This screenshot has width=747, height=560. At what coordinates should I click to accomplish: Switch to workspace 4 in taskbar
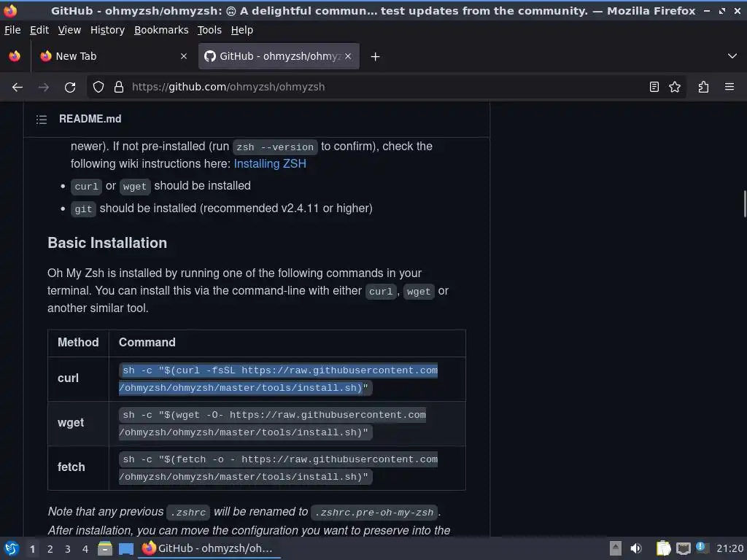point(85,549)
